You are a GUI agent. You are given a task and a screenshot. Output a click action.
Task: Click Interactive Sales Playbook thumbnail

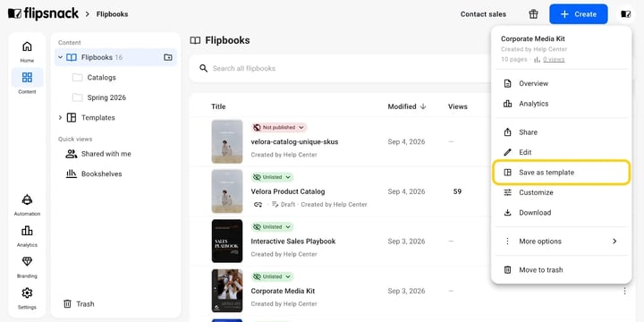coord(227,241)
